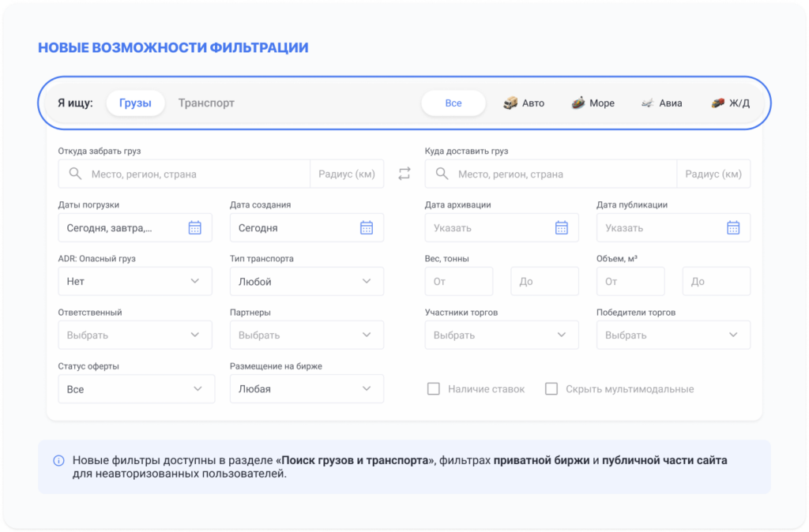Click heading Новые возможности фильтрации
Screen dimensions: 809x532
pyautogui.click(x=173, y=47)
